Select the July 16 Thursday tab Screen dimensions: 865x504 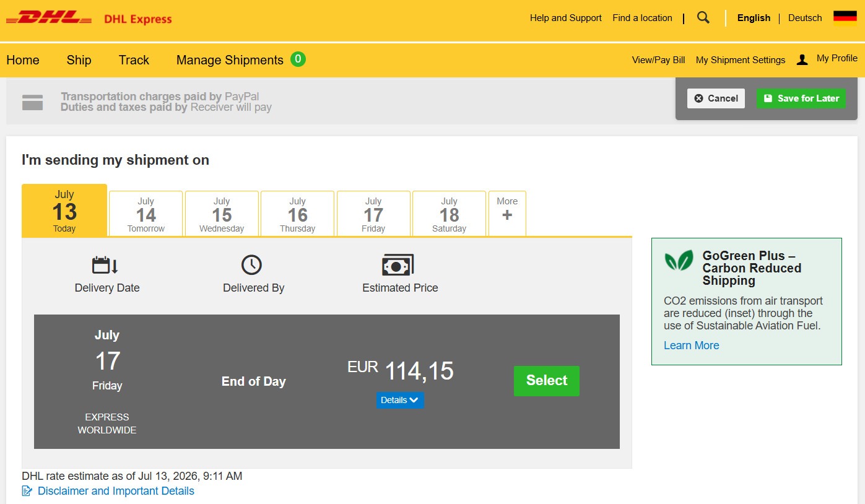(x=298, y=214)
